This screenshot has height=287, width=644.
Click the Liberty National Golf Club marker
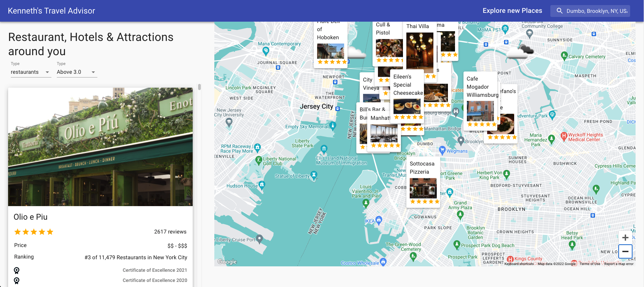coord(259,160)
